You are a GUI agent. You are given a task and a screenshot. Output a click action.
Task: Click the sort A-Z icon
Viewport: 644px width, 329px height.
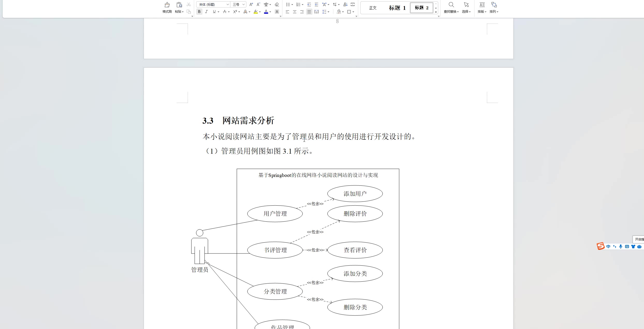345,4
